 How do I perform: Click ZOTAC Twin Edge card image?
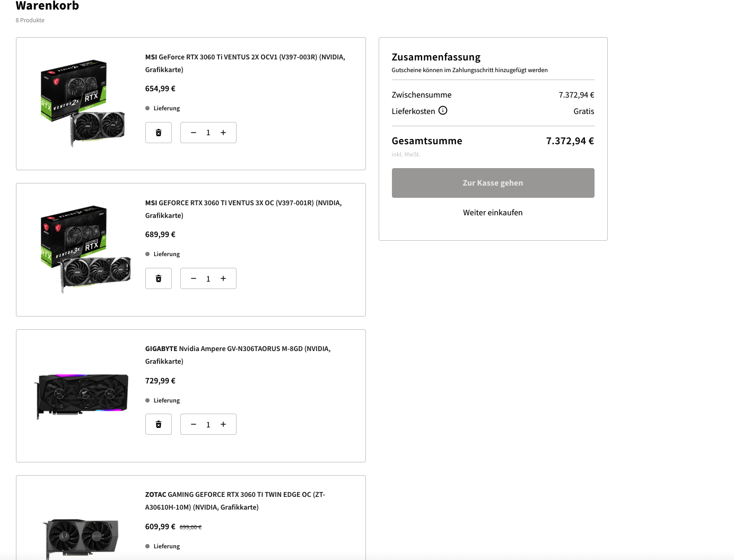point(81,538)
